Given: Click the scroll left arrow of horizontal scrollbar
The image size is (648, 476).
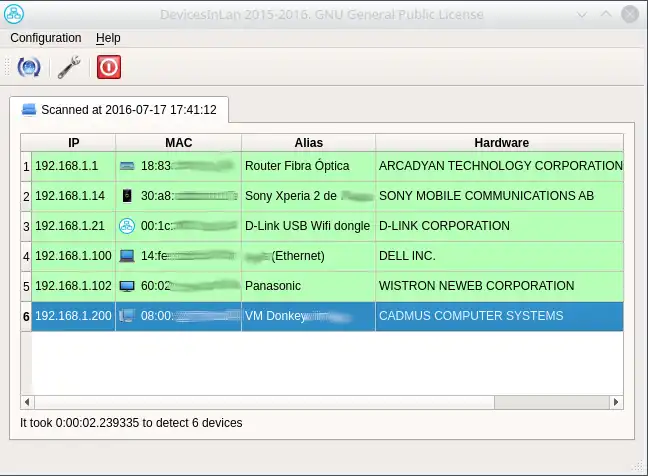Looking at the screenshot, I should tap(27, 402).
